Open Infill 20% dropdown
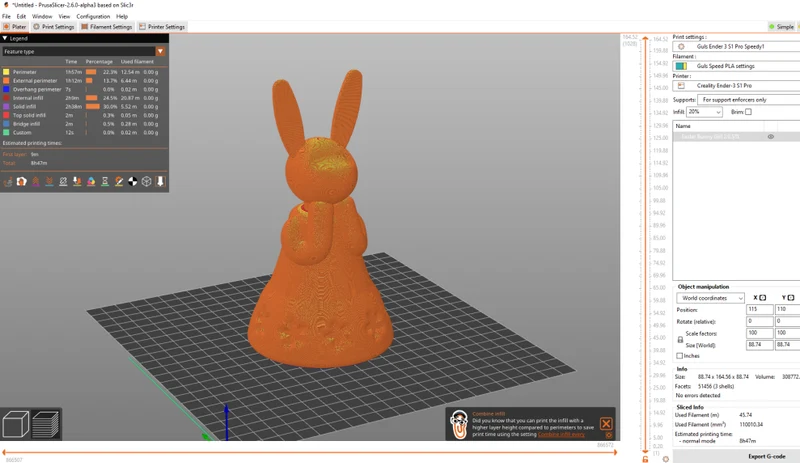 (x=704, y=112)
